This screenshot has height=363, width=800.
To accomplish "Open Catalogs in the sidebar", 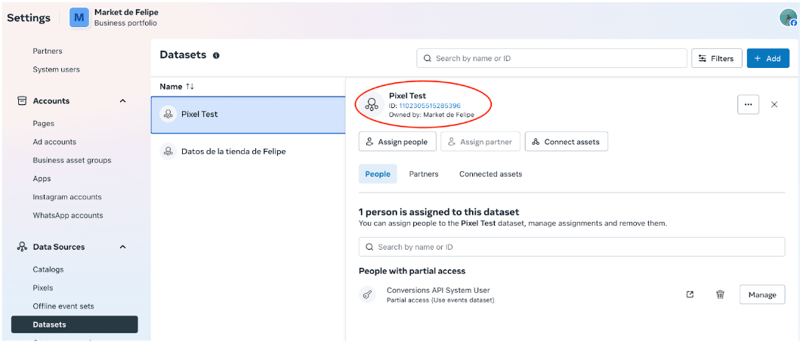I will click(48, 270).
